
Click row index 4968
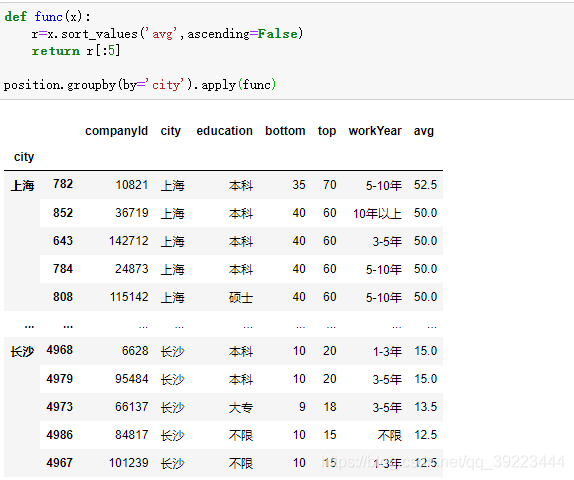click(x=60, y=350)
